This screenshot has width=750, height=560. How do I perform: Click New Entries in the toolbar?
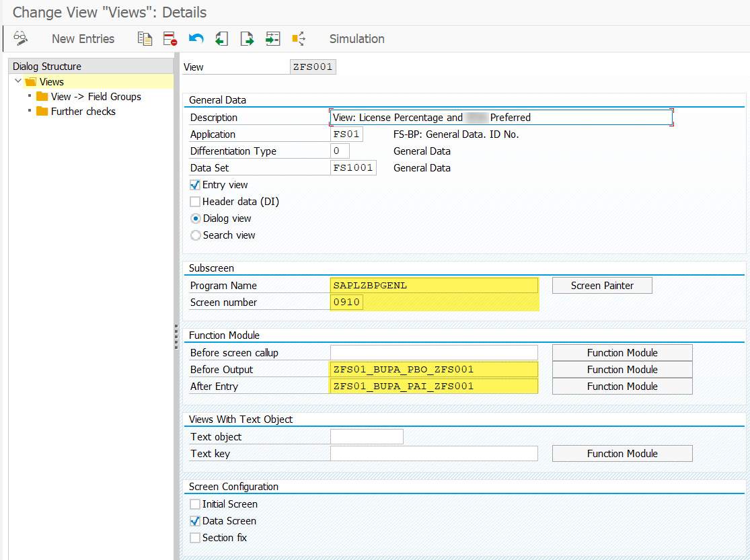click(83, 38)
